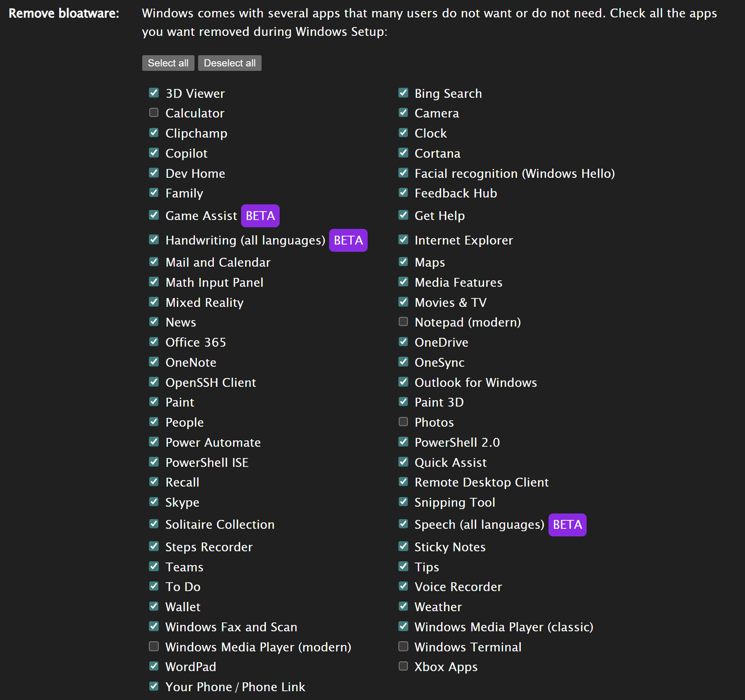Screen dimensions: 745x700
Task: Toggle the Recall checkbox off
Action: [154, 482]
